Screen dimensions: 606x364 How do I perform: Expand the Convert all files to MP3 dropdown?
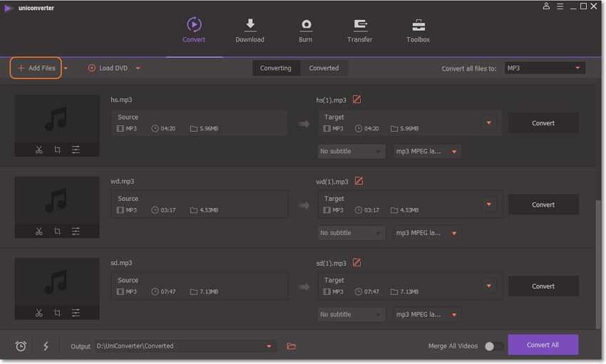coord(545,68)
